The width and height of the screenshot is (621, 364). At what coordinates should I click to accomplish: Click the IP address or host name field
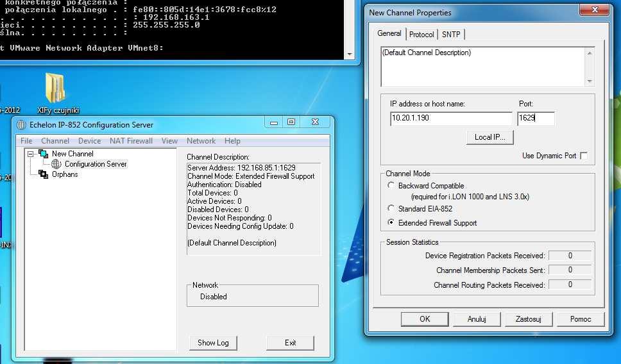click(x=451, y=119)
